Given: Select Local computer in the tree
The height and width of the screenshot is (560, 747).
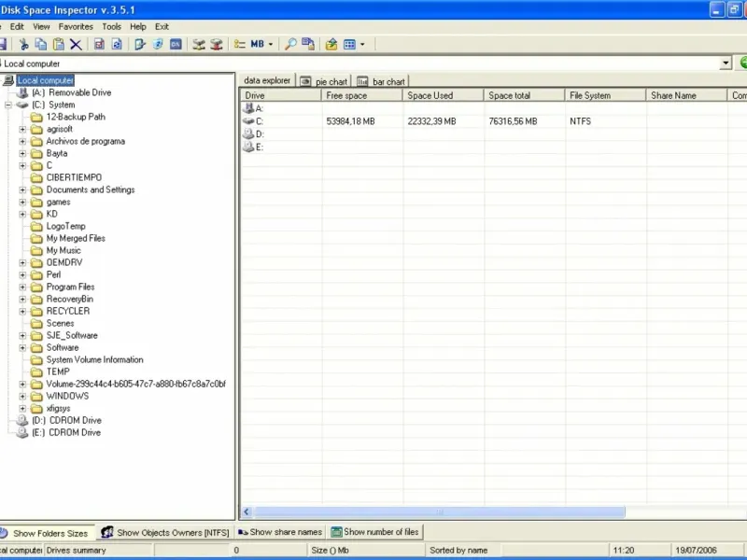Looking at the screenshot, I should click(45, 80).
